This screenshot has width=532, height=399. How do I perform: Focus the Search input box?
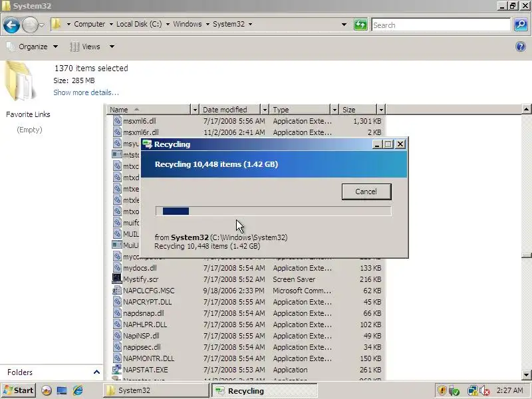click(x=441, y=25)
